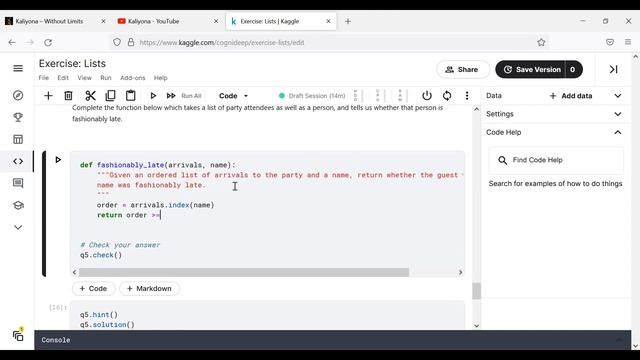Click the code cell horizontal scrollbar thumb
The height and width of the screenshot is (360, 640).
coord(244,272)
